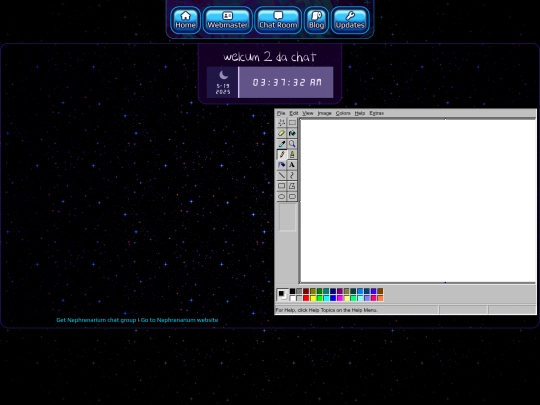The height and width of the screenshot is (405, 540).
Task: Choose the Eraser tool
Action: click(281, 133)
